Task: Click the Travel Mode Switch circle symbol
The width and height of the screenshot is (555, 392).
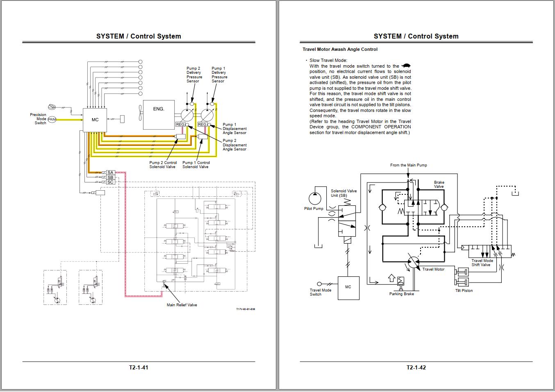Action: tap(319, 284)
